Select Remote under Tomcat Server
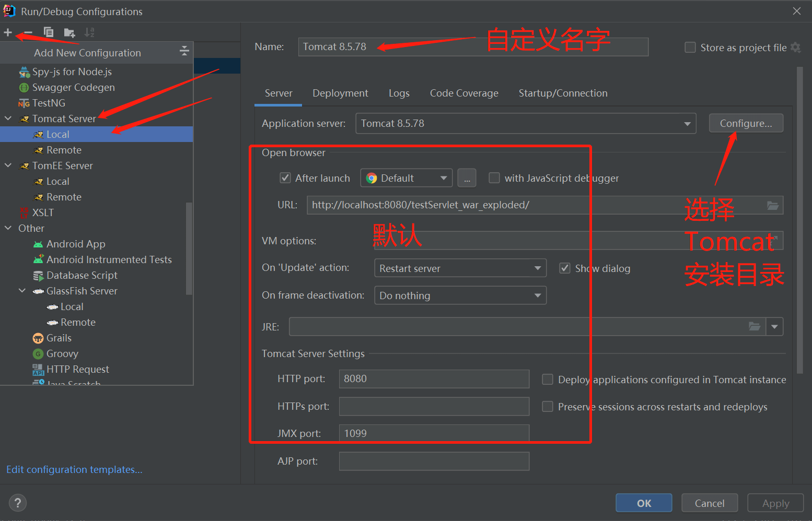The width and height of the screenshot is (812, 521). 64,150
